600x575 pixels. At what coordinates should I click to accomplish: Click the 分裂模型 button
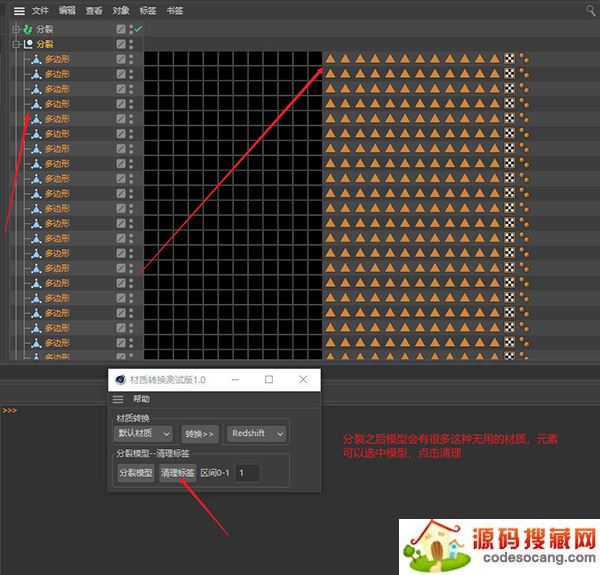click(136, 473)
